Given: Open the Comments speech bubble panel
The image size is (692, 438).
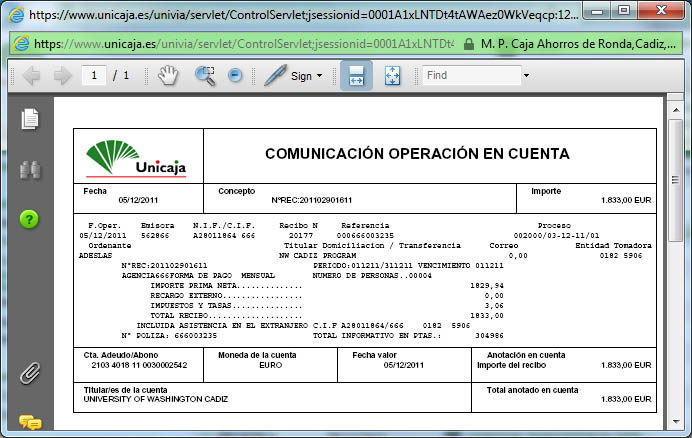Looking at the screenshot, I should coord(30,423).
